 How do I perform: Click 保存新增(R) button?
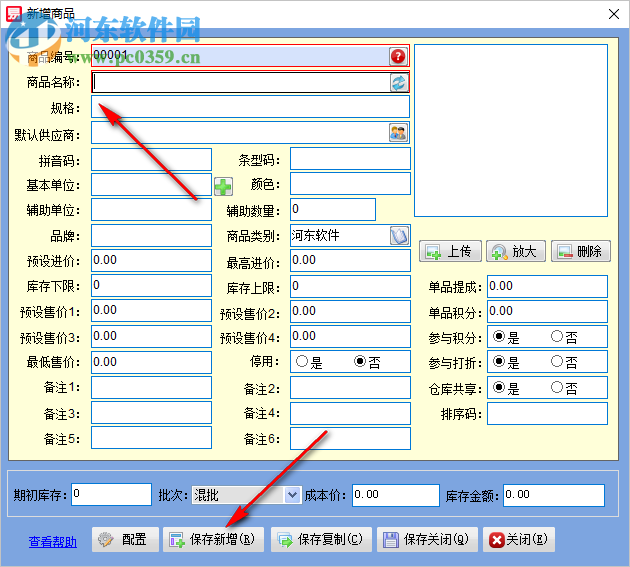[x=213, y=540]
